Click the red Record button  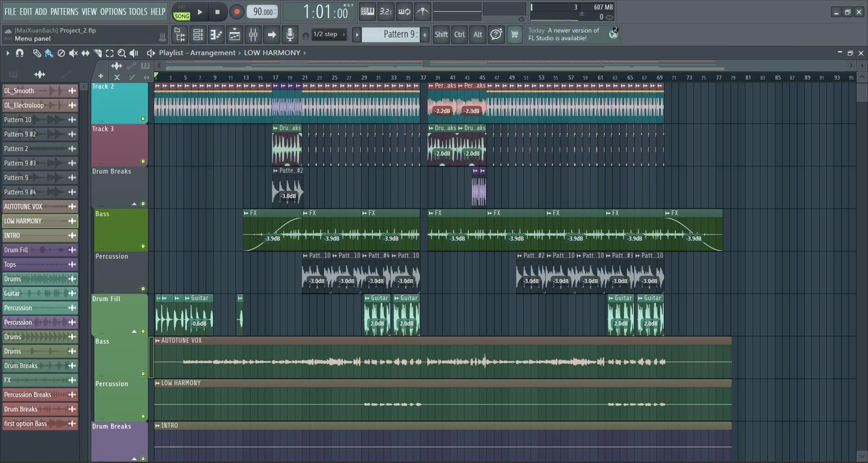click(237, 11)
